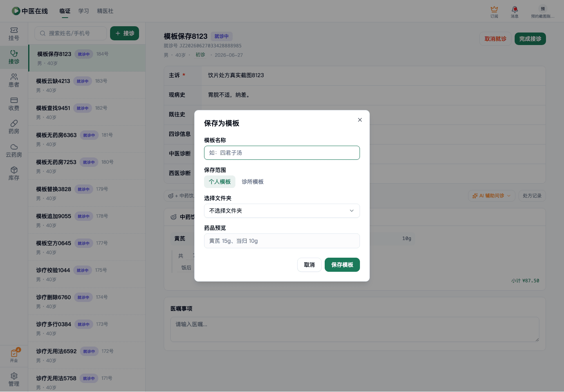Click the 取消就诊 button
The width and height of the screenshot is (564, 392).
point(495,39)
